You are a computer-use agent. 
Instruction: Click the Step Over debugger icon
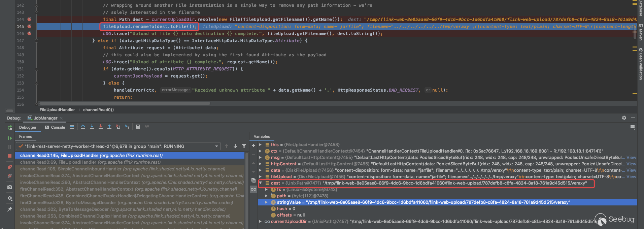coord(83,127)
